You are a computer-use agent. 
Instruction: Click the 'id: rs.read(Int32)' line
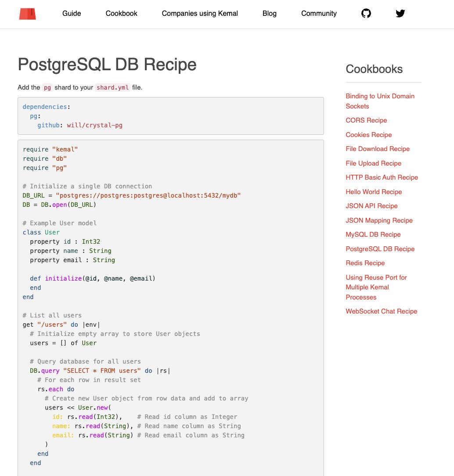point(145,417)
